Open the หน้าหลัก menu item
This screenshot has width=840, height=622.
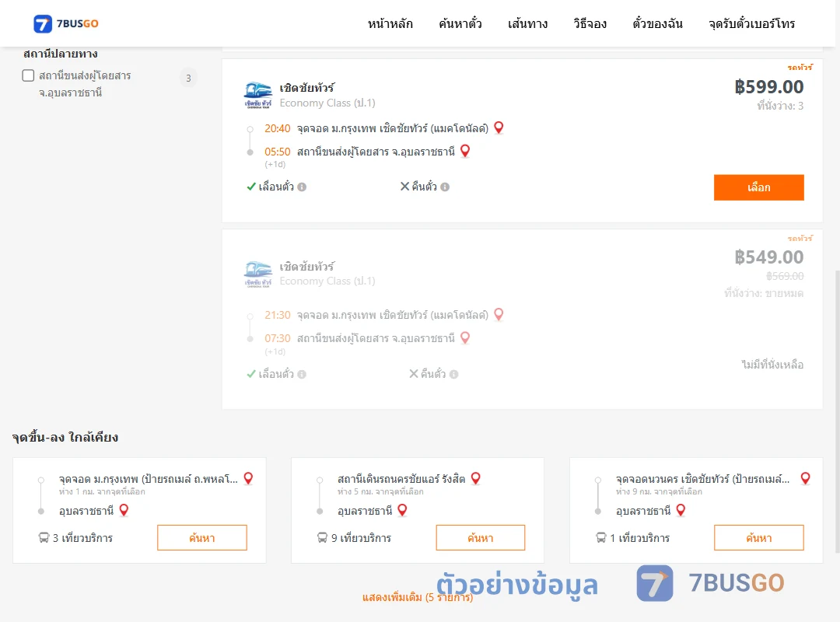pos(390,23)
